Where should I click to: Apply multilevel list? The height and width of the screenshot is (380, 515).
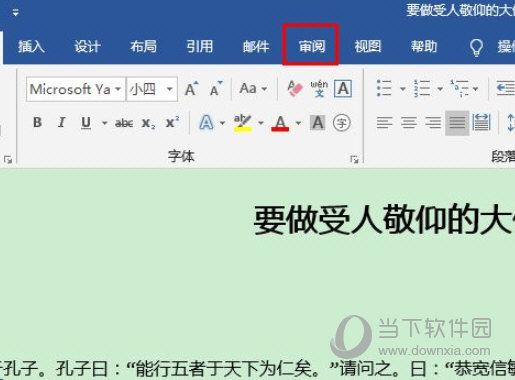coord(459,88)
